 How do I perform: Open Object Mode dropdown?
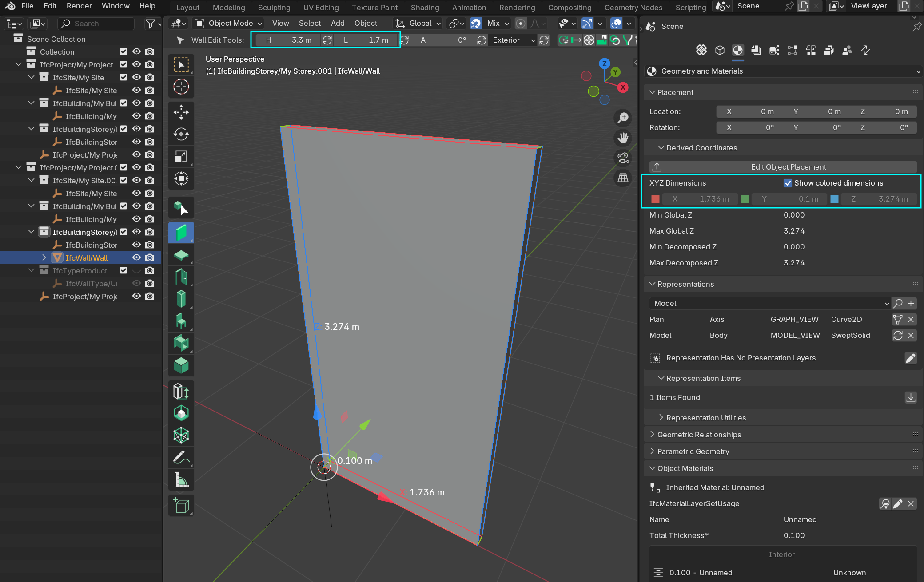pos(229,23)
